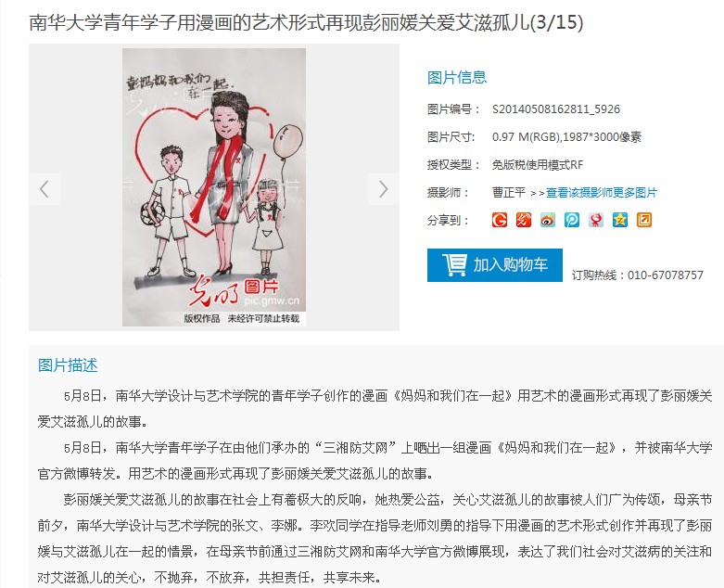Share via the red G icon

coord(500,220)
